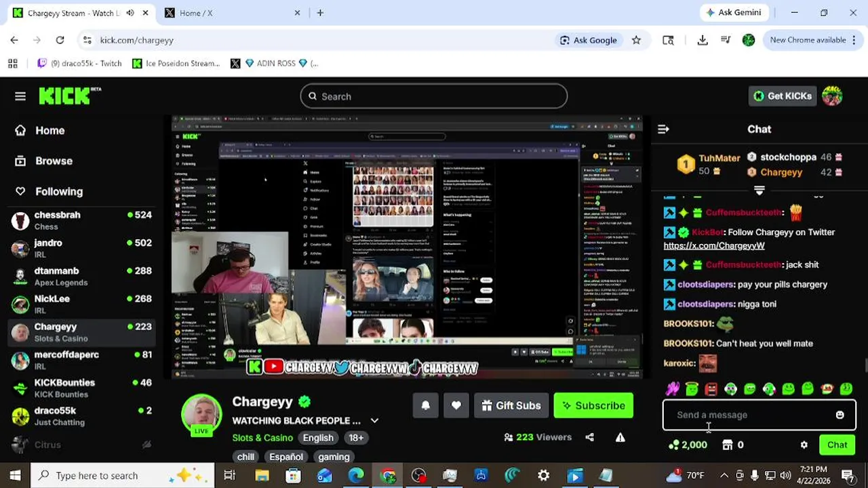Click the stream video player
The height and width of the screenshot is (488, 868).
(x=407, y=247)
